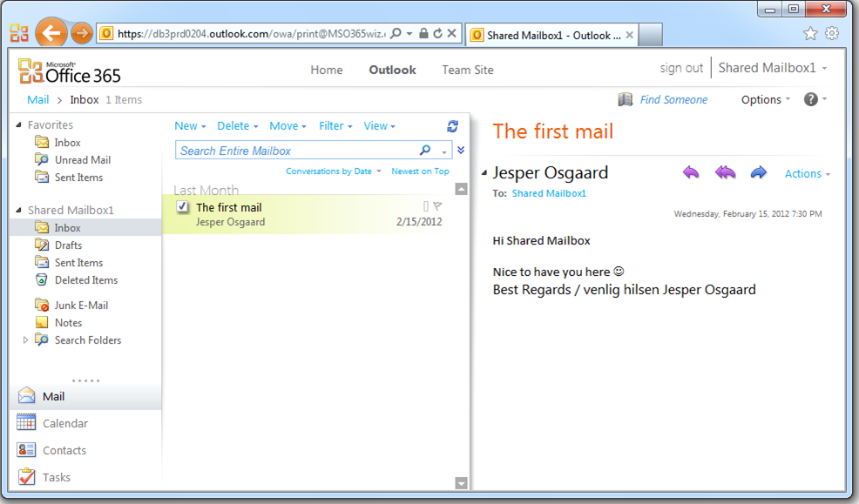
Task: Open the Contacts module icon
Action: (26, 450)
